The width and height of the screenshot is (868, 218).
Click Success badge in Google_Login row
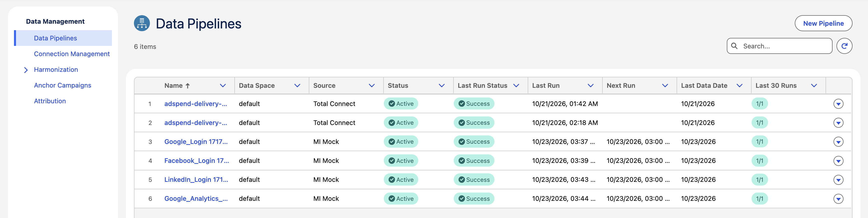(x=474, y=142)
